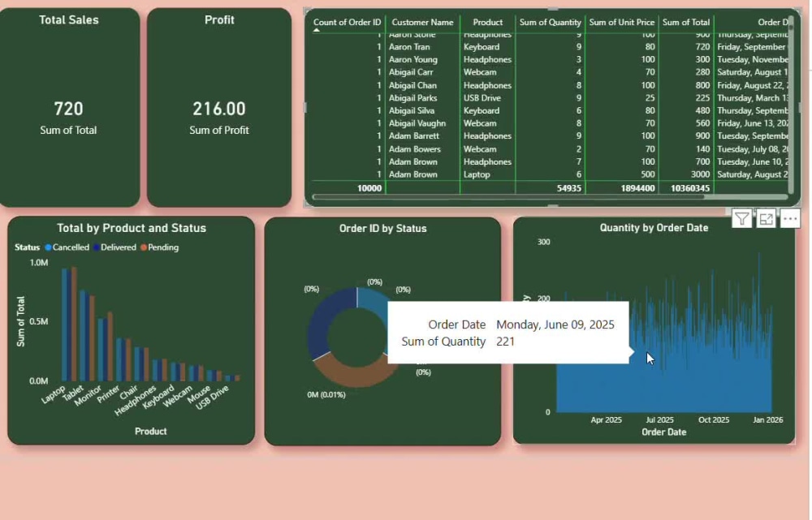Click the 0M (0.01%) donut label
Viewport: 812px width, 520px height.
pos(326,395)
